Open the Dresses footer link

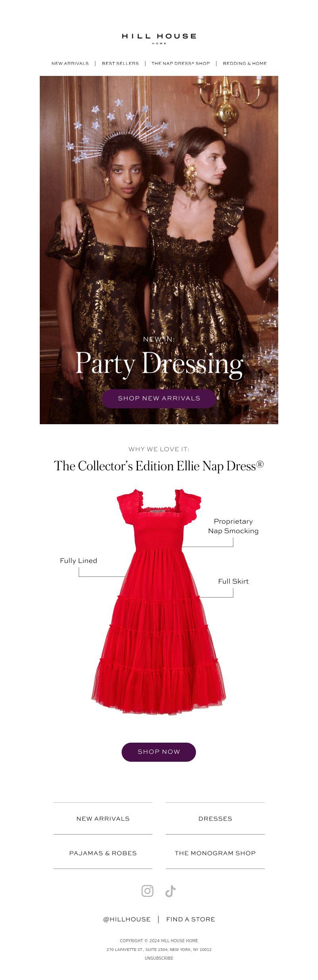click(x=215, y=818)
